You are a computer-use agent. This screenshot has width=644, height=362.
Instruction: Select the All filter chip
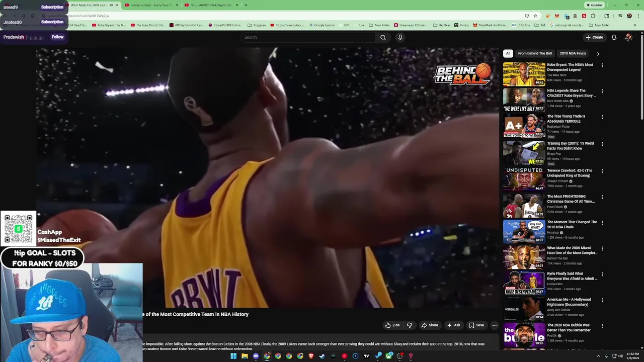coord(508,53)
